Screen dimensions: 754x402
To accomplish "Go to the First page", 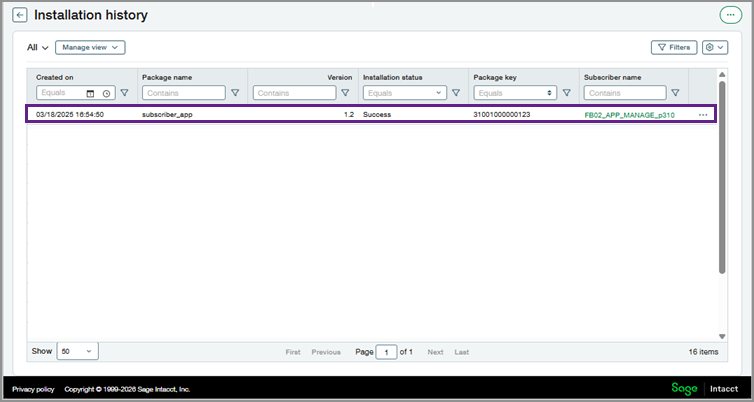I will click(293, 352).
